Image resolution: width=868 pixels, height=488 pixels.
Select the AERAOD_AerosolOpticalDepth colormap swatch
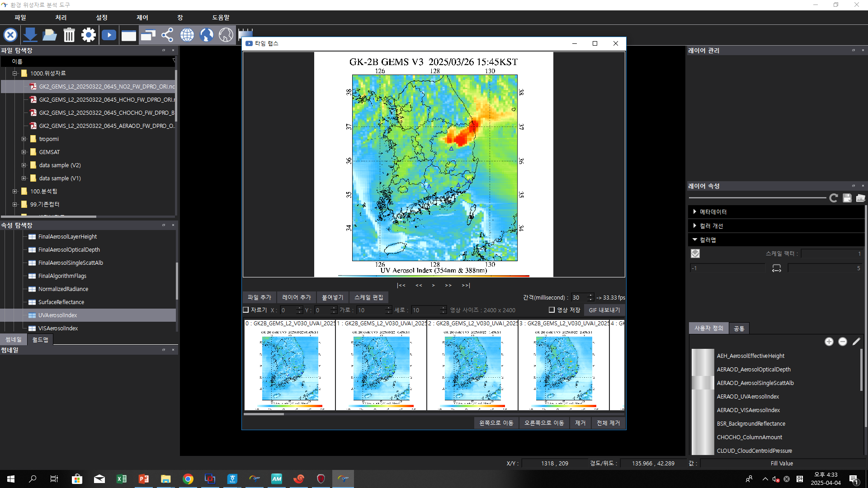click(x=703, y=369)
